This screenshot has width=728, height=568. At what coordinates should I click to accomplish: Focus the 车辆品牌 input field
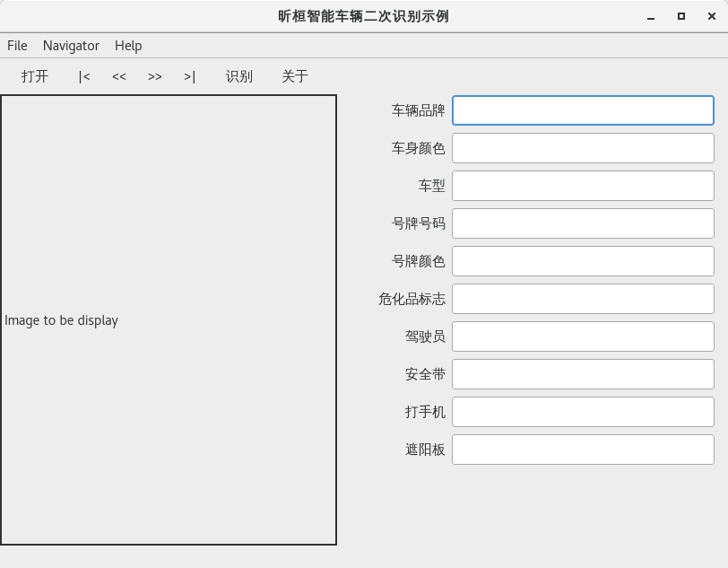tap(583, 110)
